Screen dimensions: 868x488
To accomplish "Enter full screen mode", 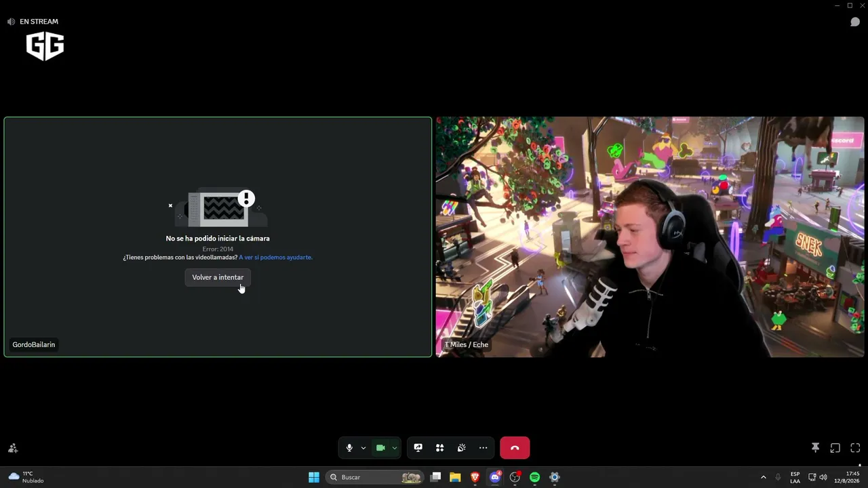I will pos(855,448).
